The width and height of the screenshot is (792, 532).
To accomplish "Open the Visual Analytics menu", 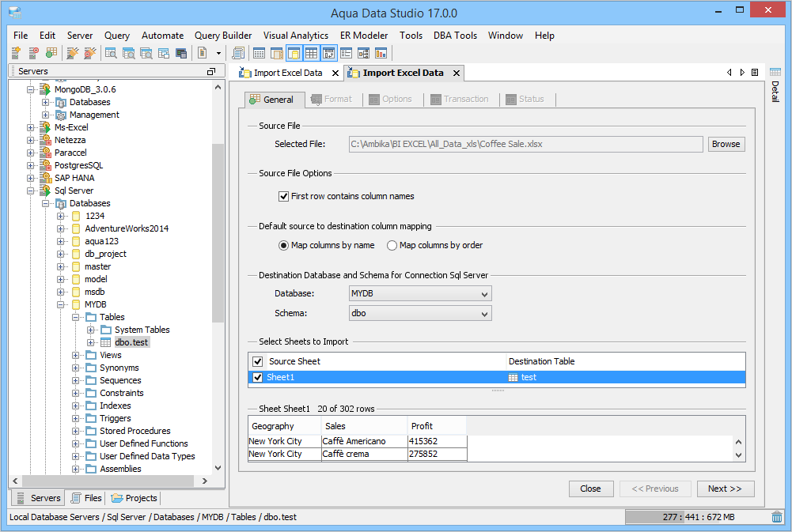I will tap(296, 36).
